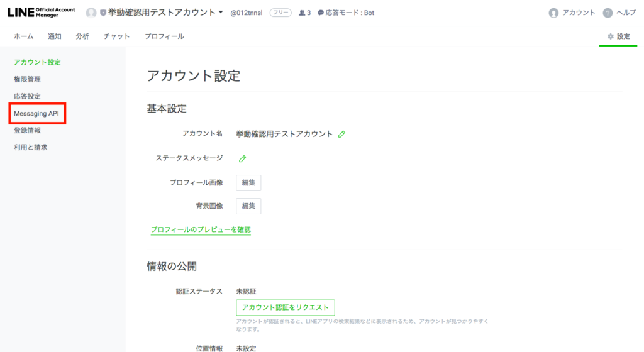Image resolution: width=644 pixels, height=352 pixels.
Task: Click the account avatar beside the account name
Action: [x=91, y=13]
